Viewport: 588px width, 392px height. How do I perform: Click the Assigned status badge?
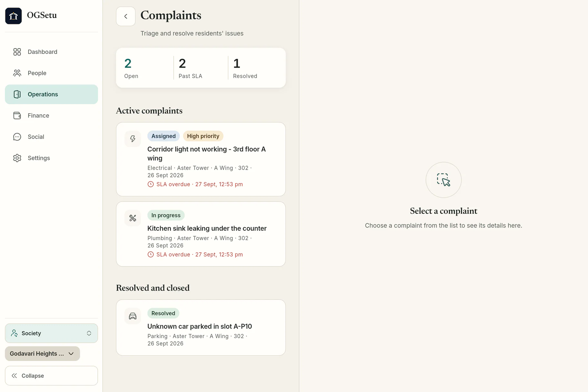(x=164, y=136)
